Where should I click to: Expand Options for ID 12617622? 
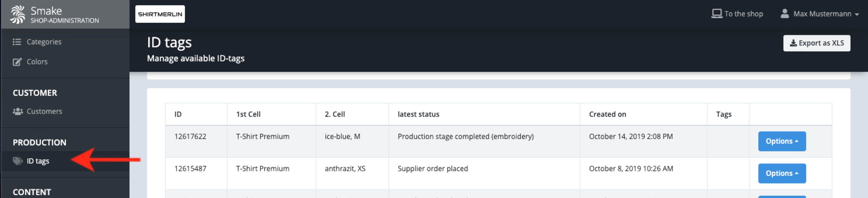coord(782,141)
